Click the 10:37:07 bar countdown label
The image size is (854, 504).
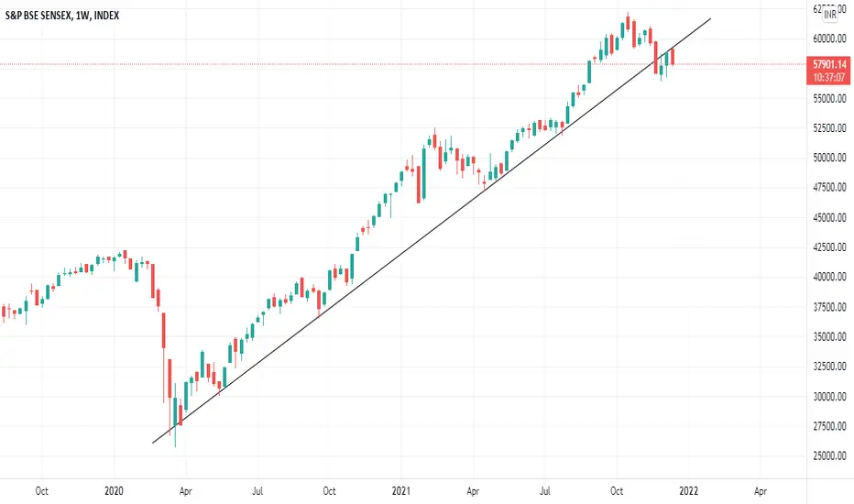(829, 78)
